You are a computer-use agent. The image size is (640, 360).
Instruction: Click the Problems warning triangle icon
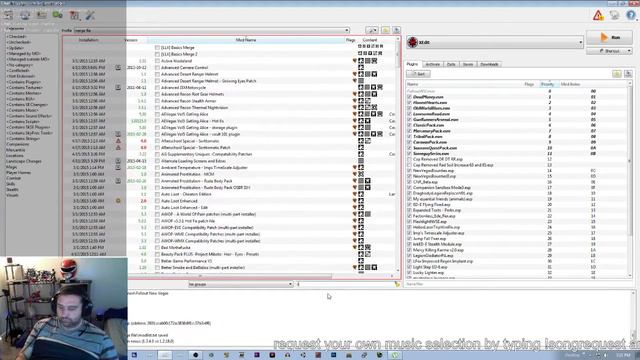(598, 16)
